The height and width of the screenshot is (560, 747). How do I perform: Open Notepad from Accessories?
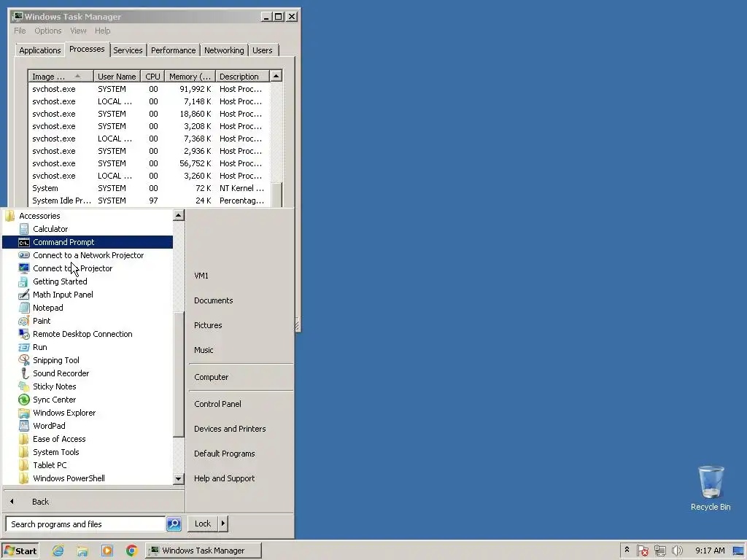(x=47, y=308)
